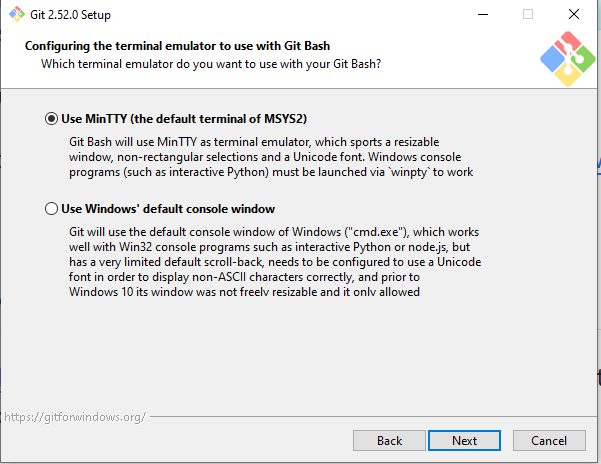The height and width of the screenshot is (464, 601).
Task: Click the 'Use Windows' default console window' label text
Action: (x=168, y=209)
